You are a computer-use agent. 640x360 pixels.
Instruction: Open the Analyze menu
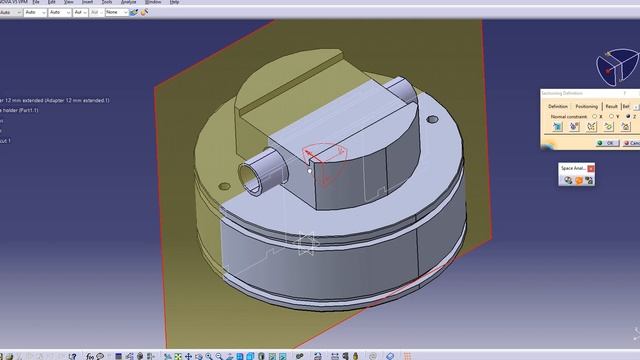(x=129, y=2)
